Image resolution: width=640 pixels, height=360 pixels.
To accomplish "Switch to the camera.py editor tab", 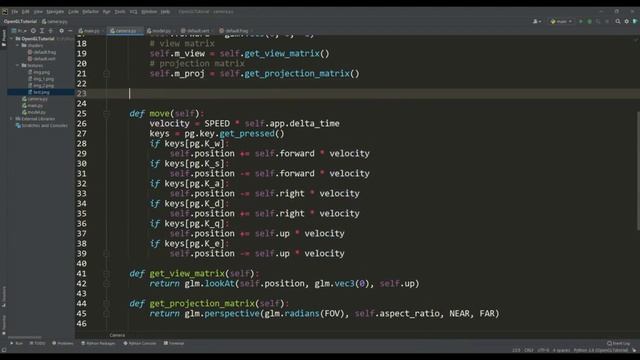I will (x=125, y=31).
